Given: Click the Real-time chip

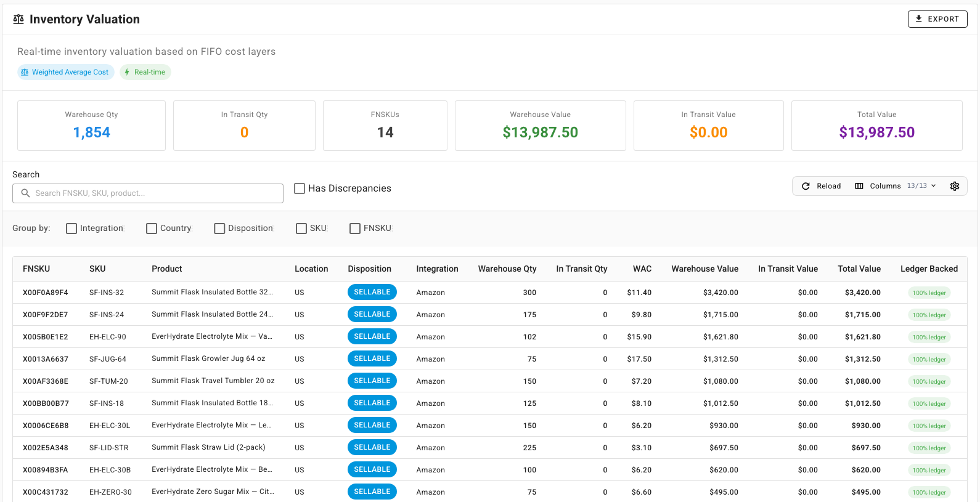Looking at the screenshot, I should (x=145, y=72).
